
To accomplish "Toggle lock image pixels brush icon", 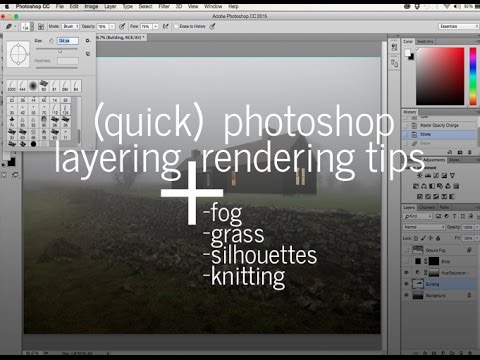I will tap(423, 238).
